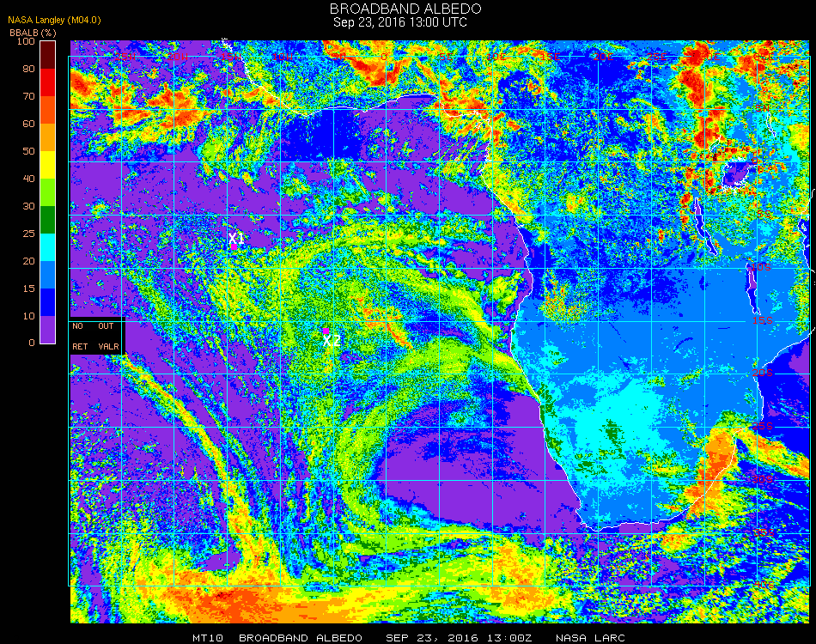The image size is (816, 644).
Task: Click the '20W' longitude label
Action: (x=178, y=57)
